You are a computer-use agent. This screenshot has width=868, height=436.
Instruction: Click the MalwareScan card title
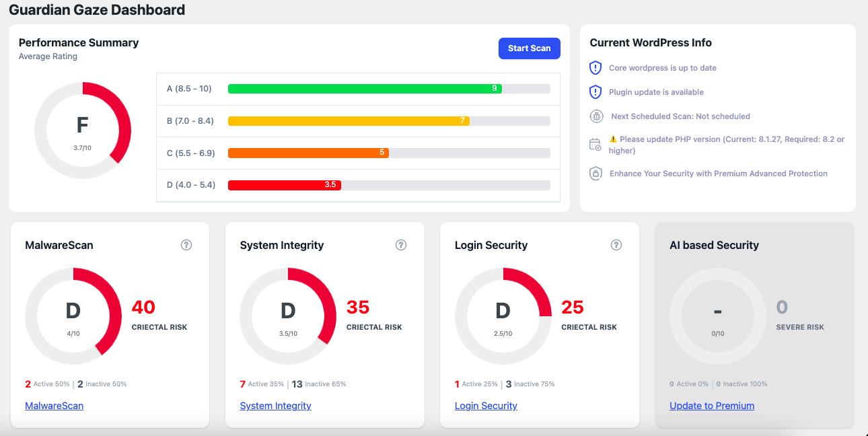click(59, 245)
